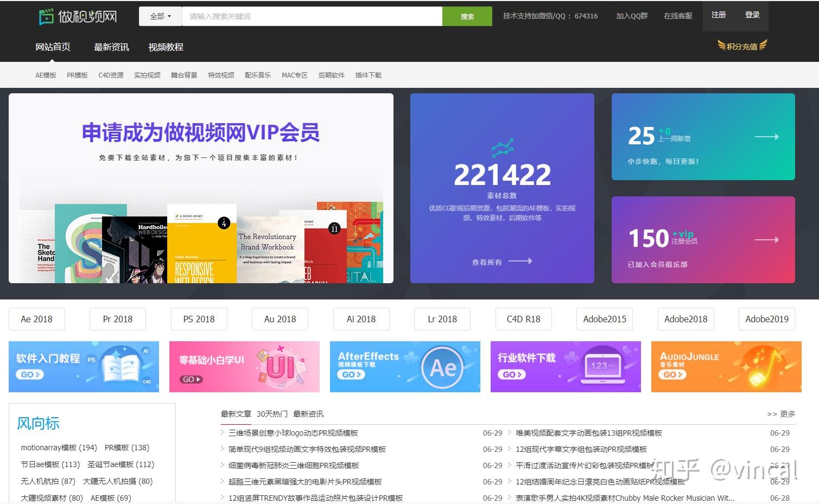
Task: Click the Ae 2018 button
Action: [37, 319]
